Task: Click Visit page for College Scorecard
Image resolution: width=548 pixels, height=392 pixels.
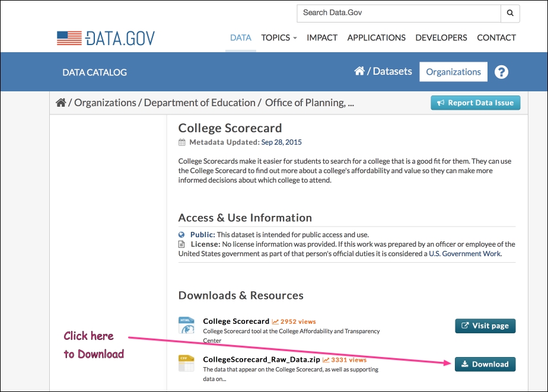Action: coord(485,326)
